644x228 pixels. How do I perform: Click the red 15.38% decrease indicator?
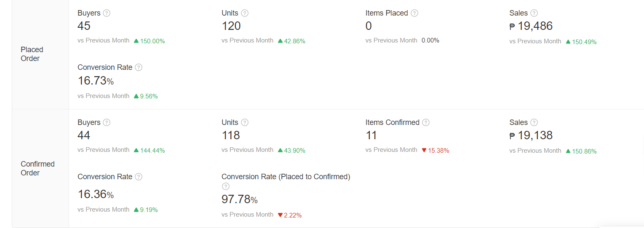click(x=436, y=151)
